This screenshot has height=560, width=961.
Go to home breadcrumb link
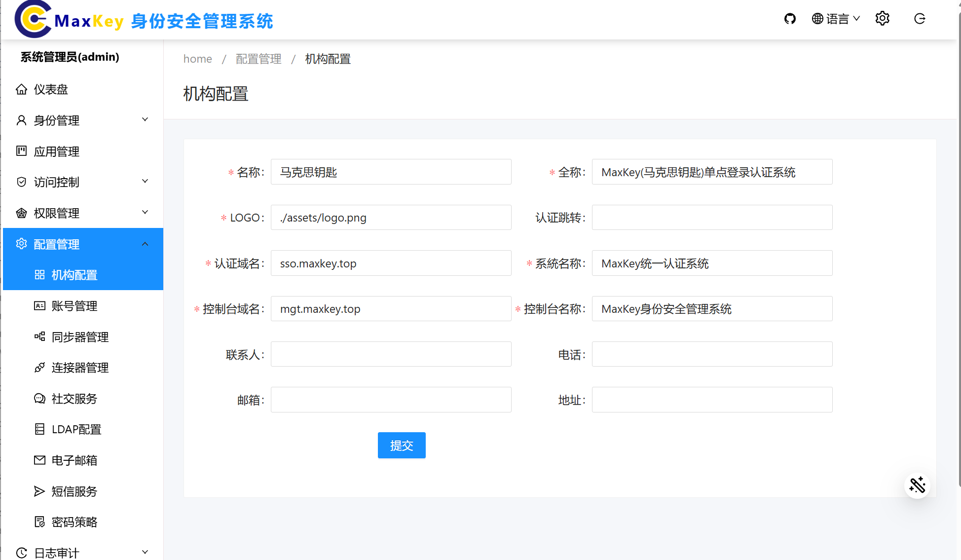pyautogui.click(x=197, y=59)
